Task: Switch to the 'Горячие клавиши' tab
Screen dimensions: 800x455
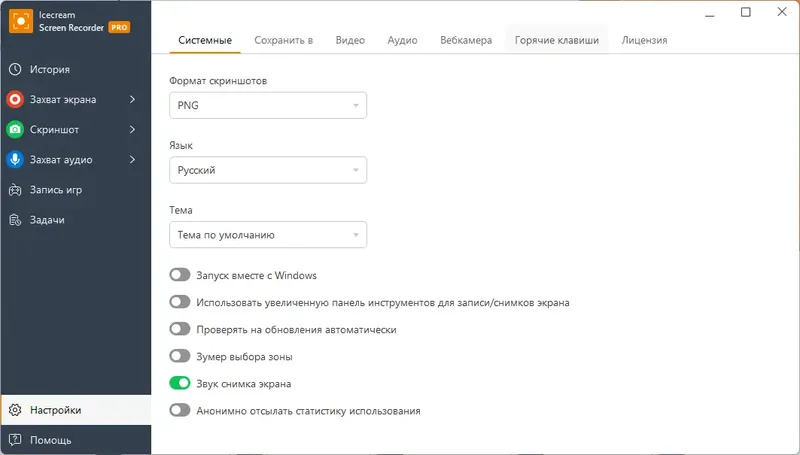Action: (x=556, y=41)
